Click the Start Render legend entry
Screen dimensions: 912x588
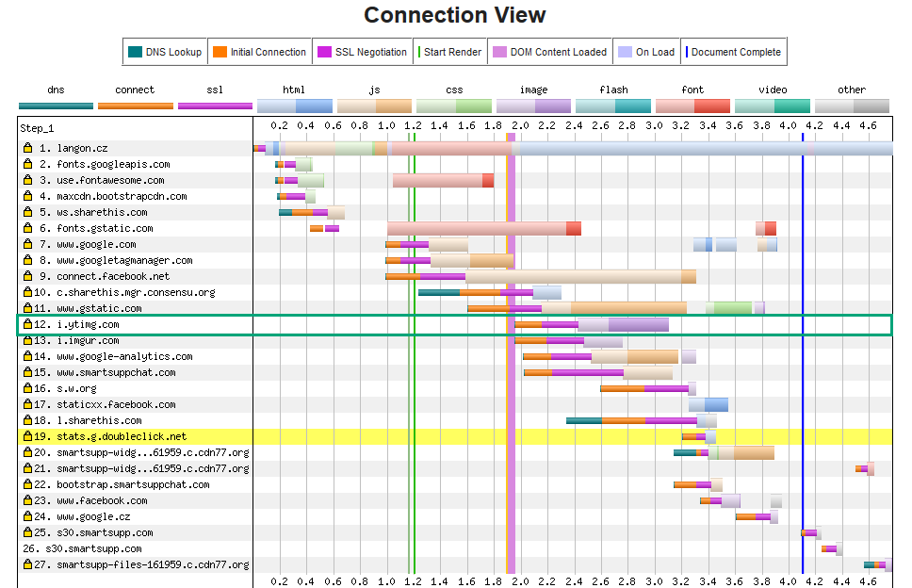point(449,52)
